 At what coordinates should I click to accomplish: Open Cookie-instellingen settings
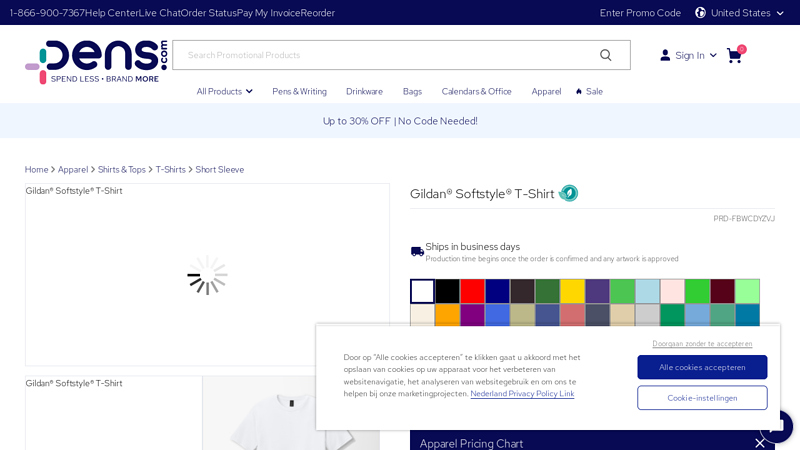pos(702,398)
